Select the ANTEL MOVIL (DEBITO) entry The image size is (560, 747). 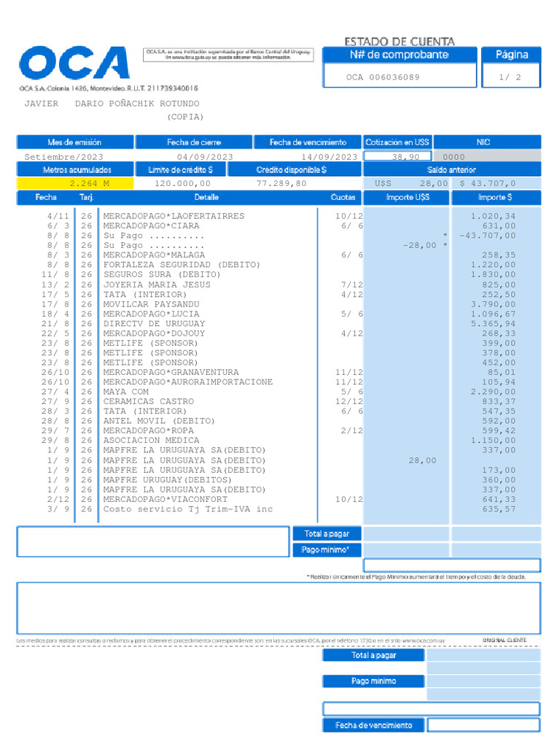pos(159,421)
